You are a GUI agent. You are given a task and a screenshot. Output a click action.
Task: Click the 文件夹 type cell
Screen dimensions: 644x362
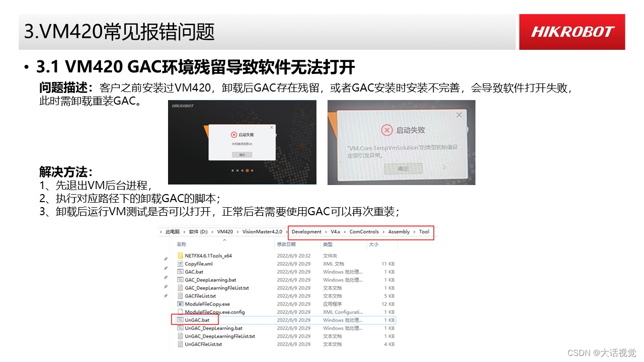(331, 256)
